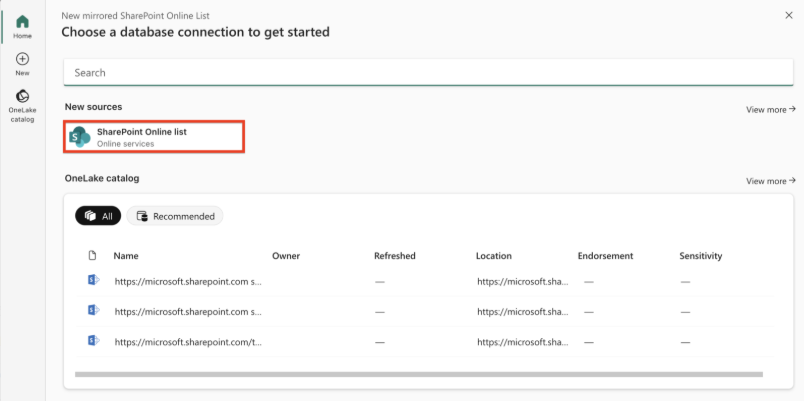
Task: Switch to the Recommended filter tab
Action: tap(175, 216)
